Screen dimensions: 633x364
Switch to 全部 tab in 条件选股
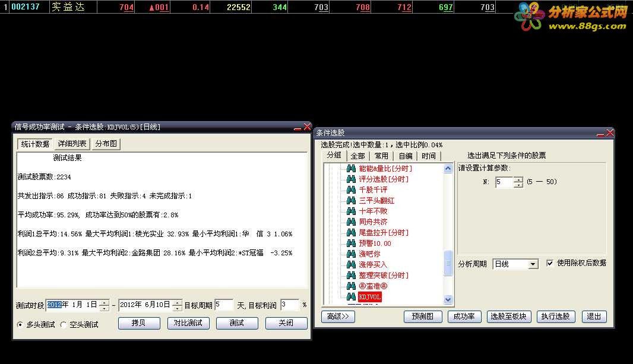coord(357,156)
